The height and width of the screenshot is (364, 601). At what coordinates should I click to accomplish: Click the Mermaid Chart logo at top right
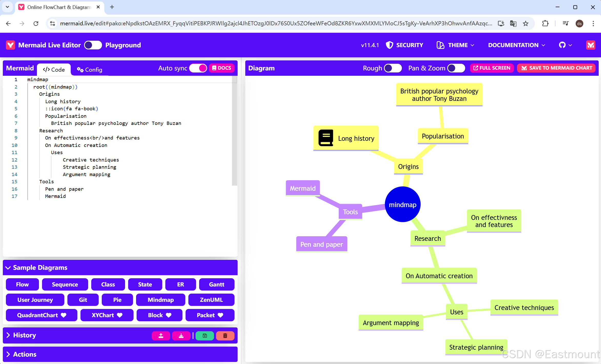(x=590, y=45)
